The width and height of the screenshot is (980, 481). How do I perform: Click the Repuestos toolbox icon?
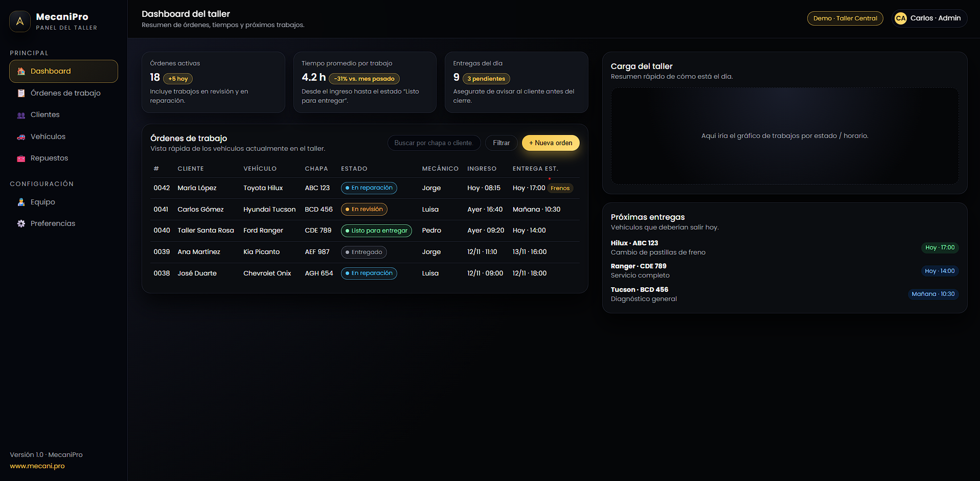point(21,158)
